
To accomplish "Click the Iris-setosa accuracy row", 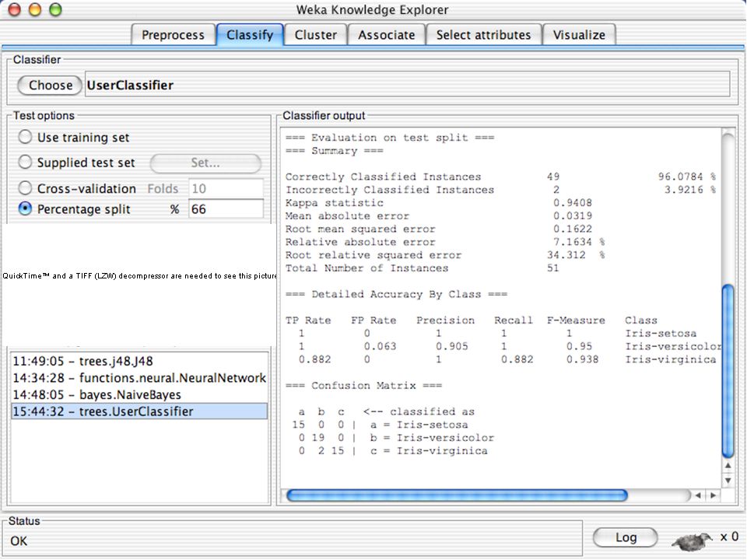I will pyautogui.click(x=497, y=334).
